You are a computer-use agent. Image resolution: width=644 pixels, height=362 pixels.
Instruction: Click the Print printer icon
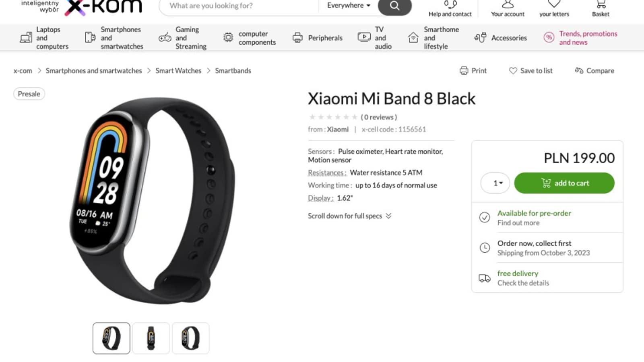464,71
